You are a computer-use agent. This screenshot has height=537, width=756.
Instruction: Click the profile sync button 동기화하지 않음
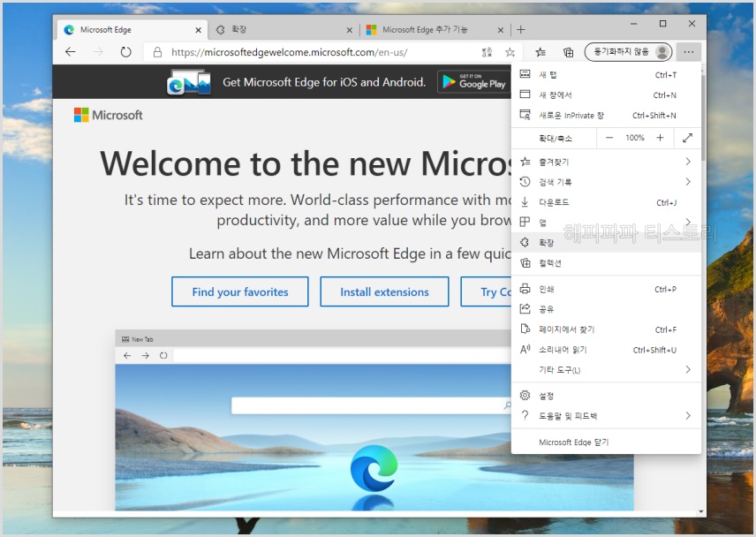tap(628, 52)
